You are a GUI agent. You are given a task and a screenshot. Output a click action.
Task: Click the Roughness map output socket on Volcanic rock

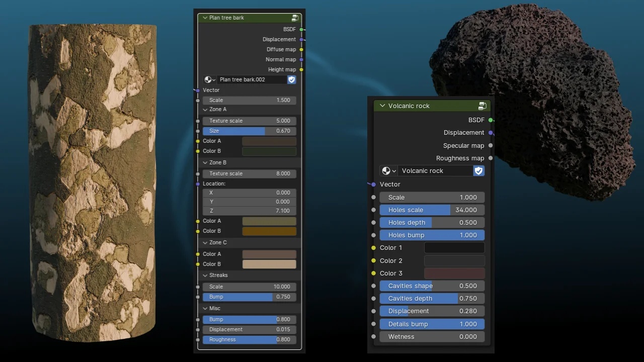(x=491, y=158)
